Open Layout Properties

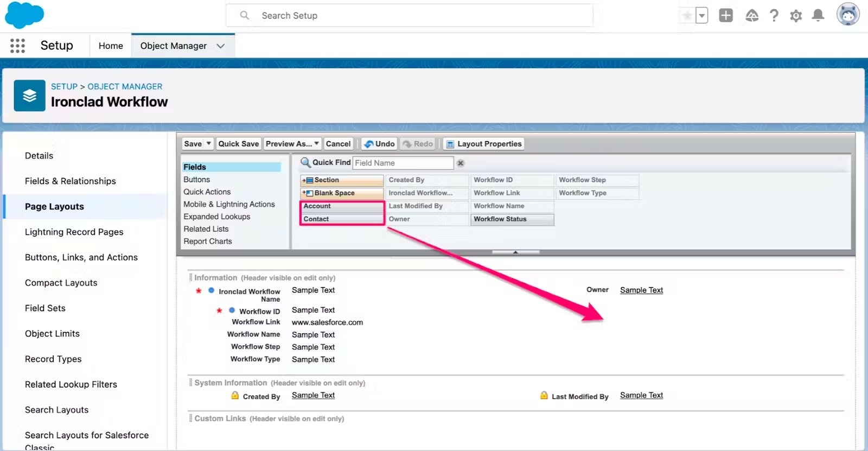484,144
